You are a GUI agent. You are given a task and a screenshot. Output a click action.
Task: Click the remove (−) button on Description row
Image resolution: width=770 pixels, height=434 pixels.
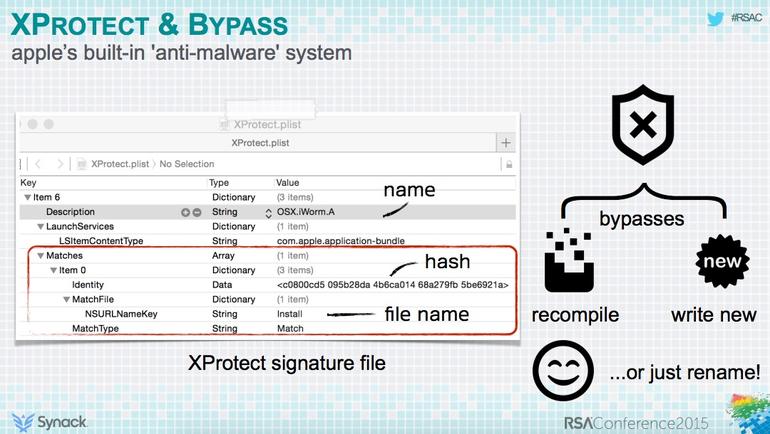pos(197,212)
